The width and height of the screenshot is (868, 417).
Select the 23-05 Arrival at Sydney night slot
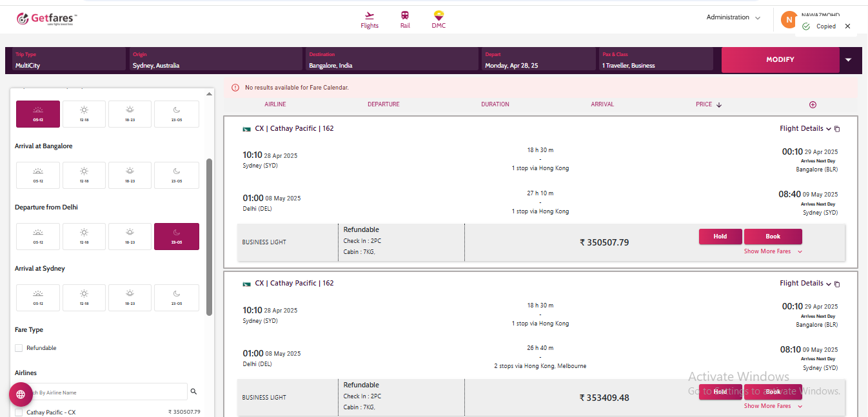coord(177,298)
